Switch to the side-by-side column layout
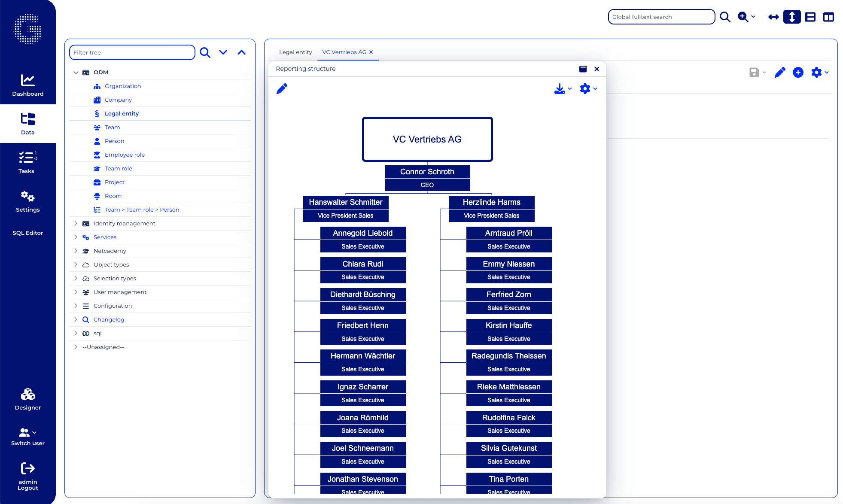The height and width of the screenshot is (504, 843). tap(828, 17)
